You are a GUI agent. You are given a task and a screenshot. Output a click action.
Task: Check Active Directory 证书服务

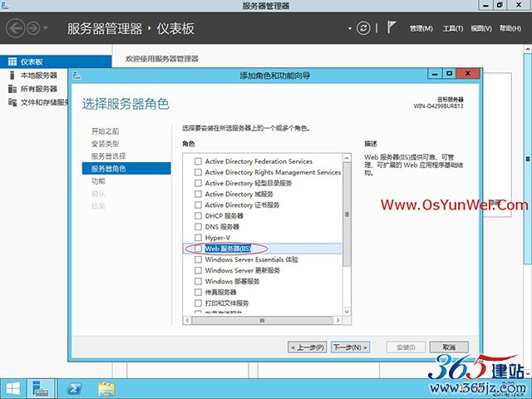(198, 205)
